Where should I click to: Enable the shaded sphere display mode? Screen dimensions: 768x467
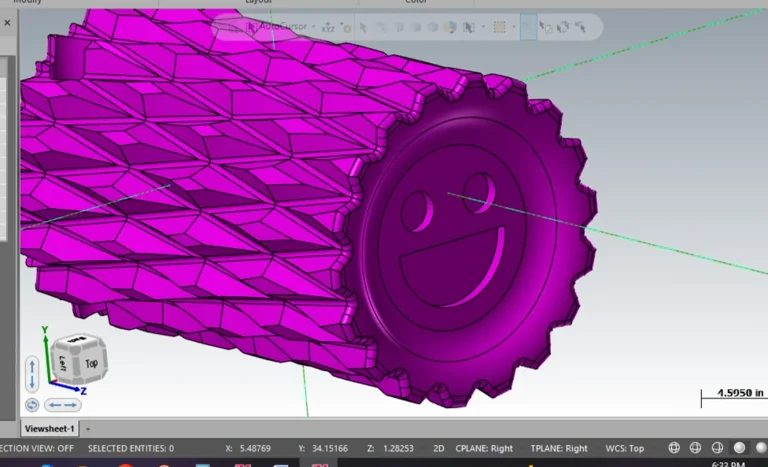click(740, 448)
